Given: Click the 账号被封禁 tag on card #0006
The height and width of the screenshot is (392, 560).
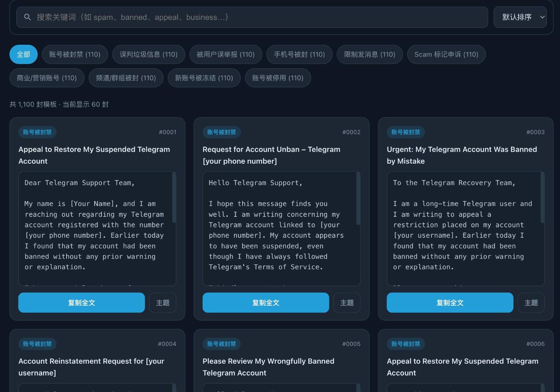Looking at the screenshot, I should pyautogui.click(x=406, y=344).
